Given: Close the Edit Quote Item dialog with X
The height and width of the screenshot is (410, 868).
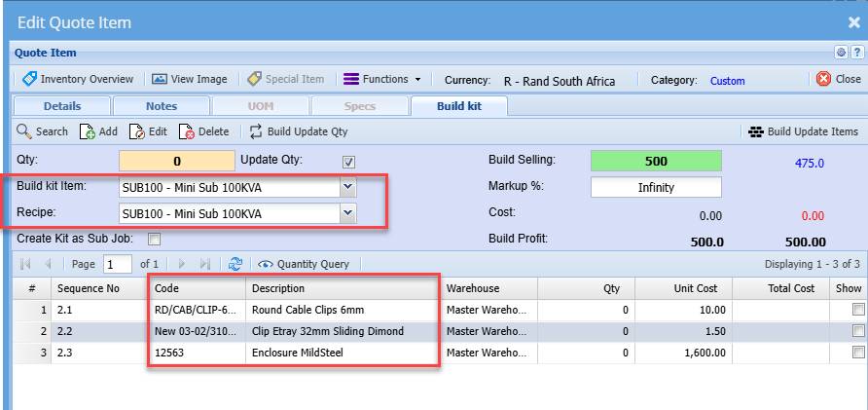Looking at the screenshot, I should click(x=853, y=22).
